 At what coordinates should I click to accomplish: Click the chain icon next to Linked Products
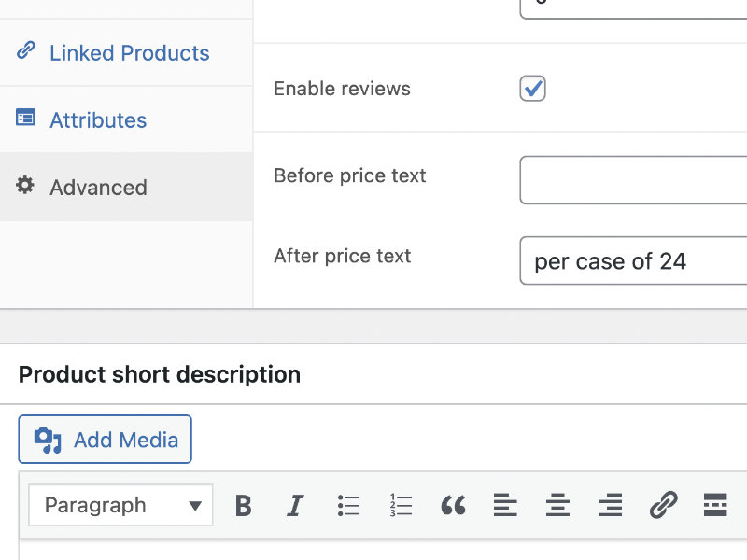coord(25,52)
